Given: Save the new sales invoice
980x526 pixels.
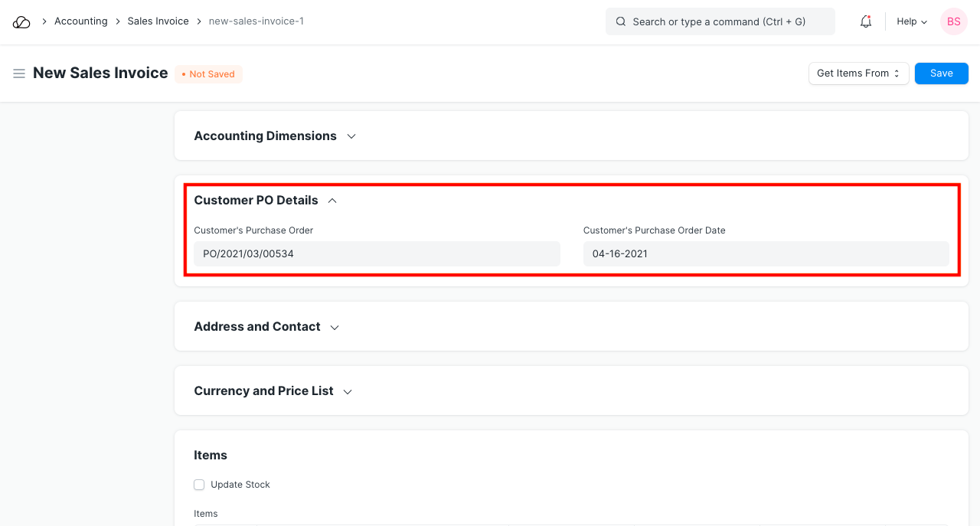Looking at the screenshot, I should click(x=941, y=74).
